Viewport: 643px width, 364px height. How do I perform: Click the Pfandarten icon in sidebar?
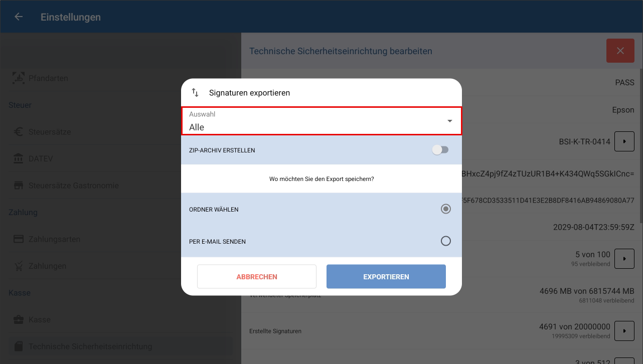pyautogui.click(x=19, y=78)
